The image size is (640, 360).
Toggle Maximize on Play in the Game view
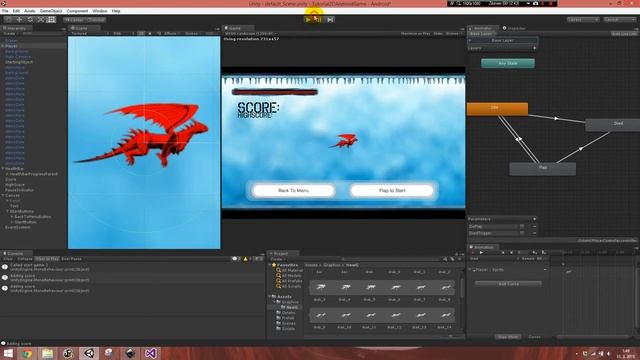point(415,33)
